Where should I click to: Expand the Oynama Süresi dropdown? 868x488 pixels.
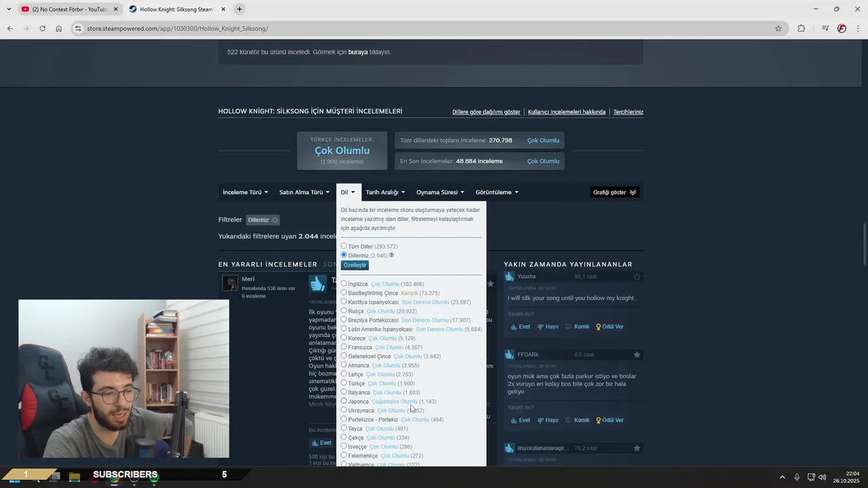pyautogui.click(x=440, y=192)
